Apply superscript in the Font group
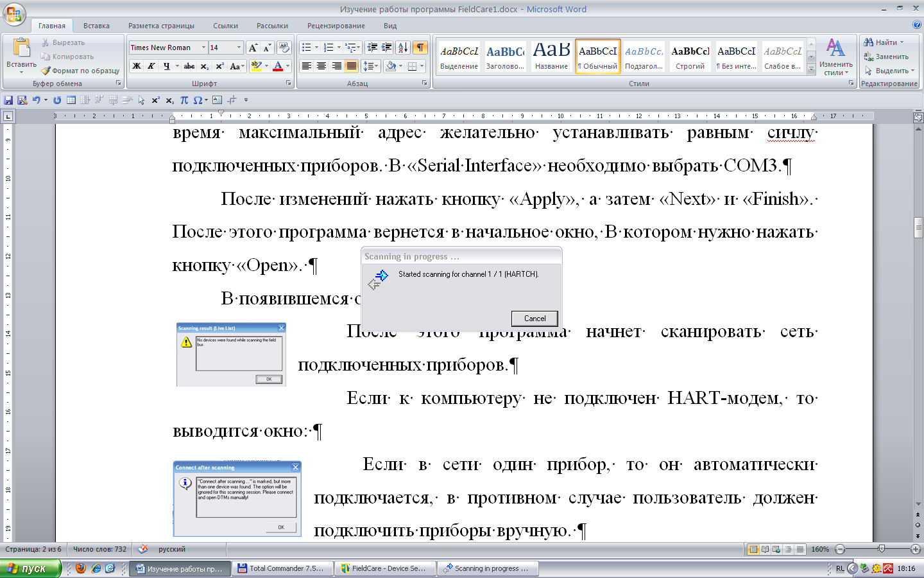This screenshot has height=578, width=924. pyautogui.click(x=219, y=66)
